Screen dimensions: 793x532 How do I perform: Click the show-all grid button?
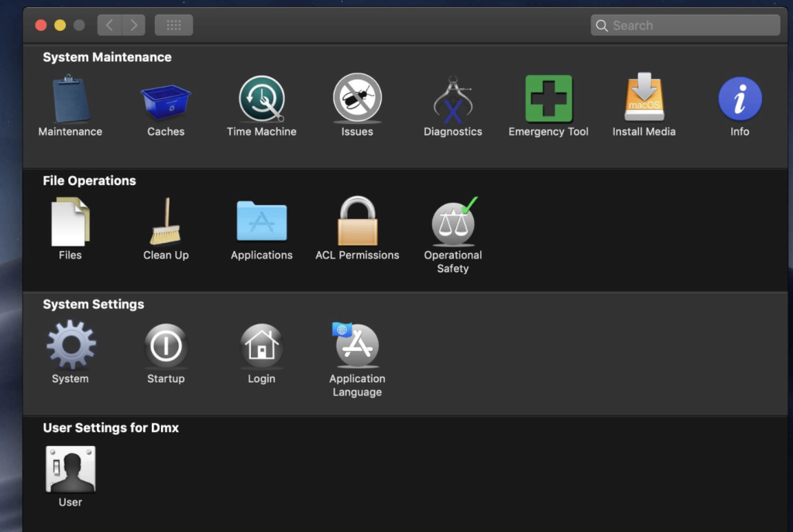(x=173, y=25)
